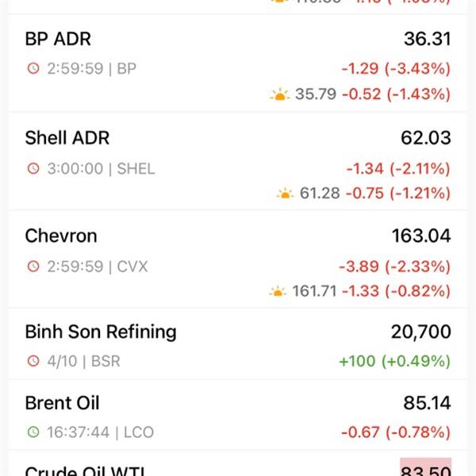Select the Crude Oil WTI entry
Viewport: 476px width, 476px height.
[x=238, y=464]
